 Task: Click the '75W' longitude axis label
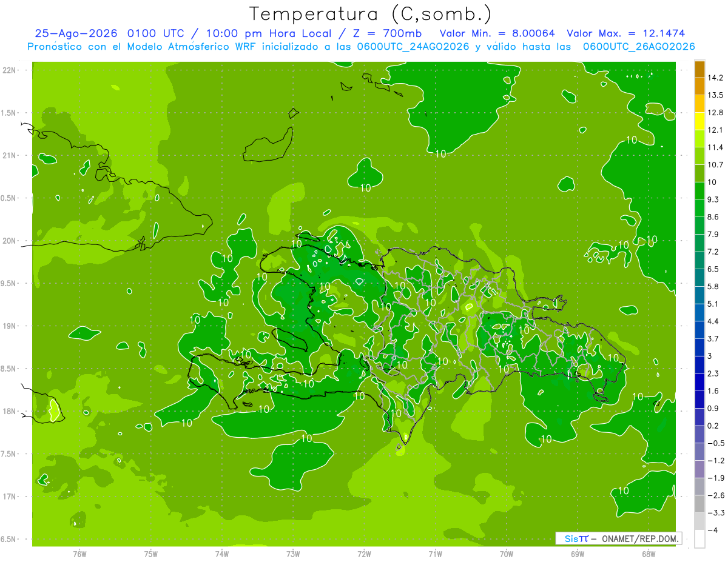(151, 554)
